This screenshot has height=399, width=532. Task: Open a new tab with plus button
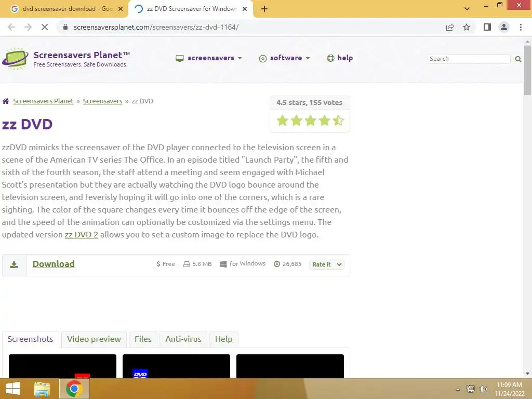tap(264, 9)
